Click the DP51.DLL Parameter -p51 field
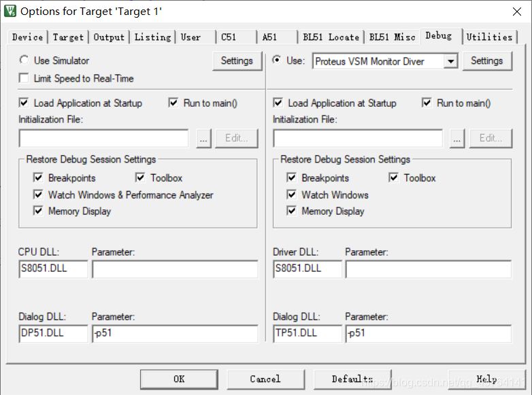532x395 pixels. [175, 334]
